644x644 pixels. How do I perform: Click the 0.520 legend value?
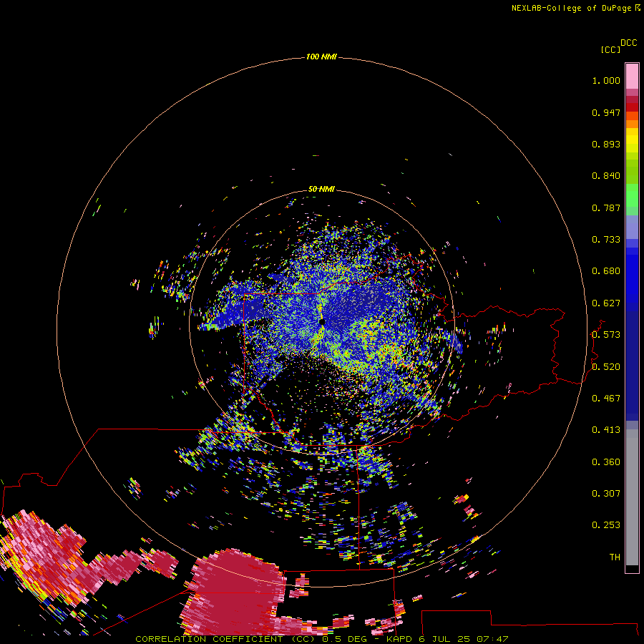pos(606,367)
